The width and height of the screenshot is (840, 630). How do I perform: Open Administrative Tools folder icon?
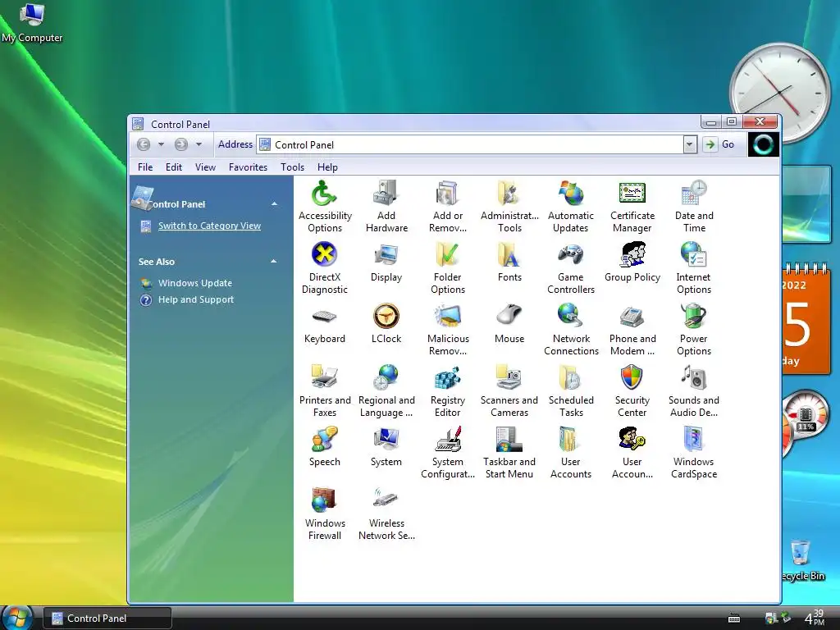509,194
